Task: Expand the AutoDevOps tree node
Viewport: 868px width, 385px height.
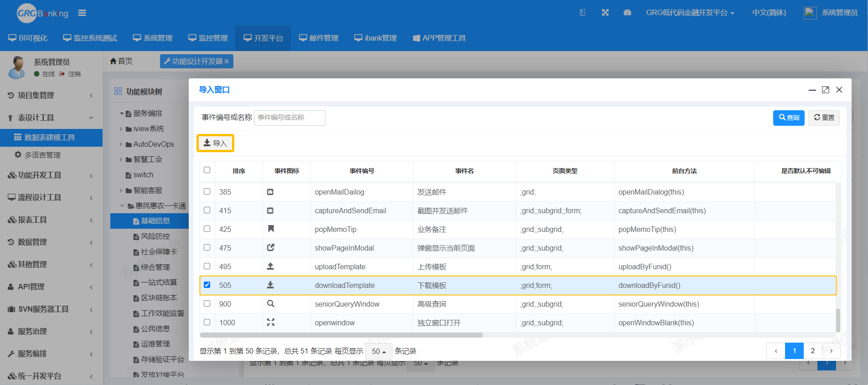Action: click(x=122, y=144)
